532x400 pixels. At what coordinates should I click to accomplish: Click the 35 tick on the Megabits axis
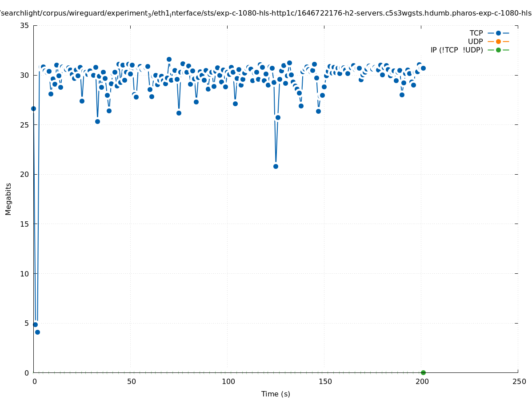[x=24, y=25]
